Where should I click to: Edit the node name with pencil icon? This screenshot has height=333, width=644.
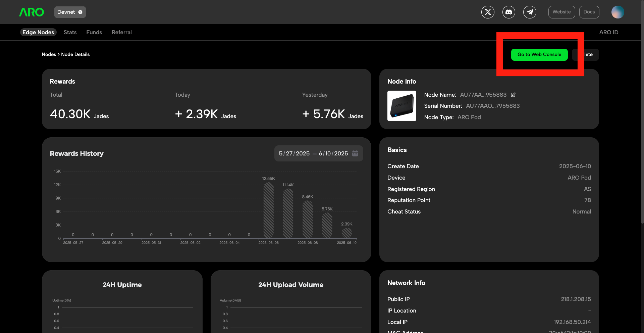pos(513,95)
